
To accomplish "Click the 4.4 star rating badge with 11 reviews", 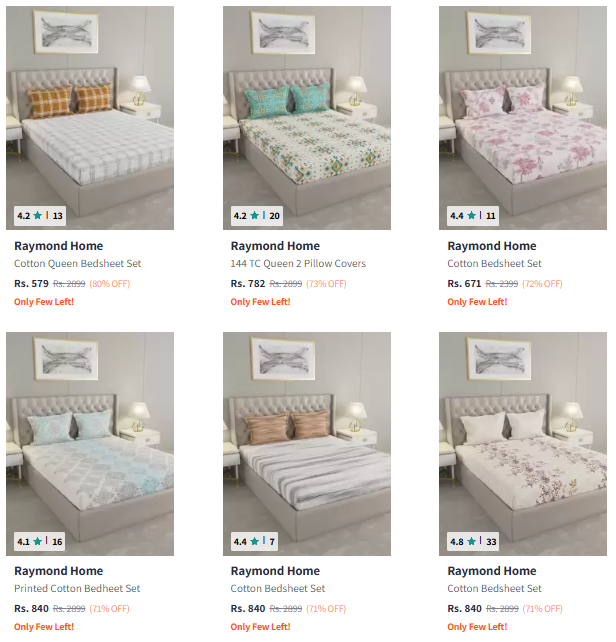I will pyautogui.click(x=473, y=216).
